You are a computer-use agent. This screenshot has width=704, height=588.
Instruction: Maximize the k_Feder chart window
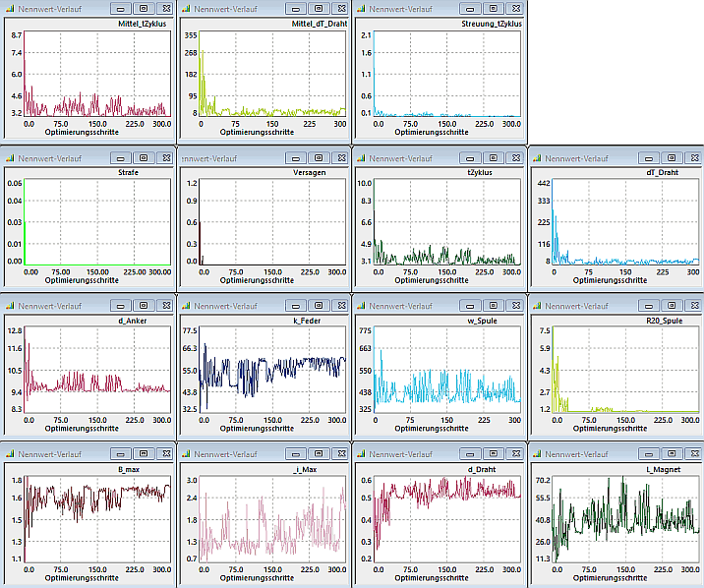(x=318, y=306)
